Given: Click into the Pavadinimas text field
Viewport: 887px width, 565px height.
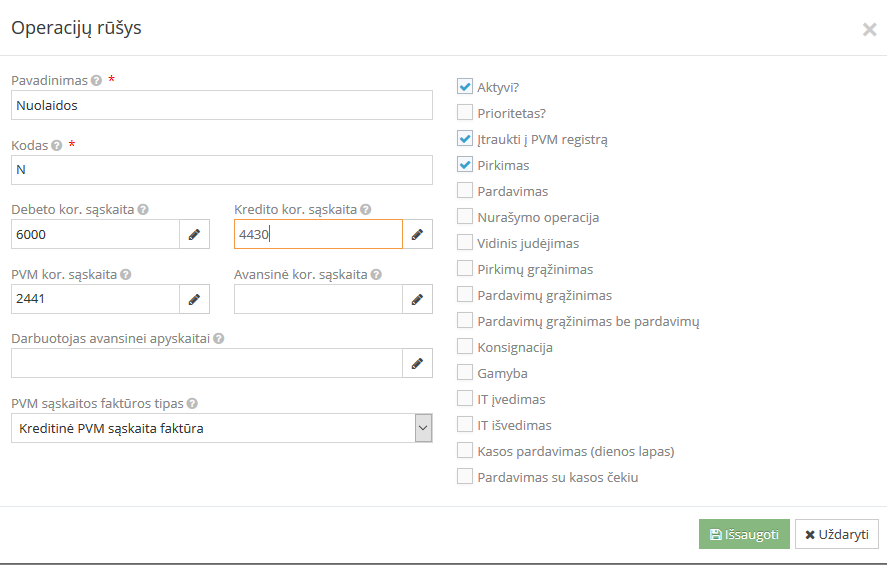Looking at the screenshot, I should pyautogui.click(x=222, y=105).
